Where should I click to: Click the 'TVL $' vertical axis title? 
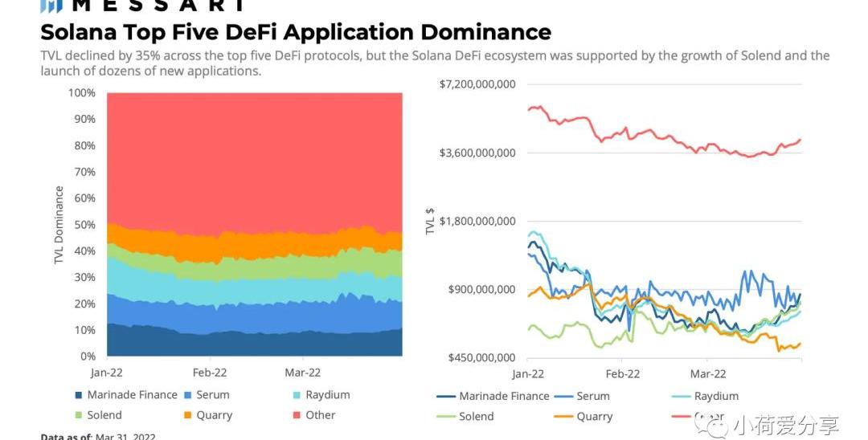coord(430,221)
